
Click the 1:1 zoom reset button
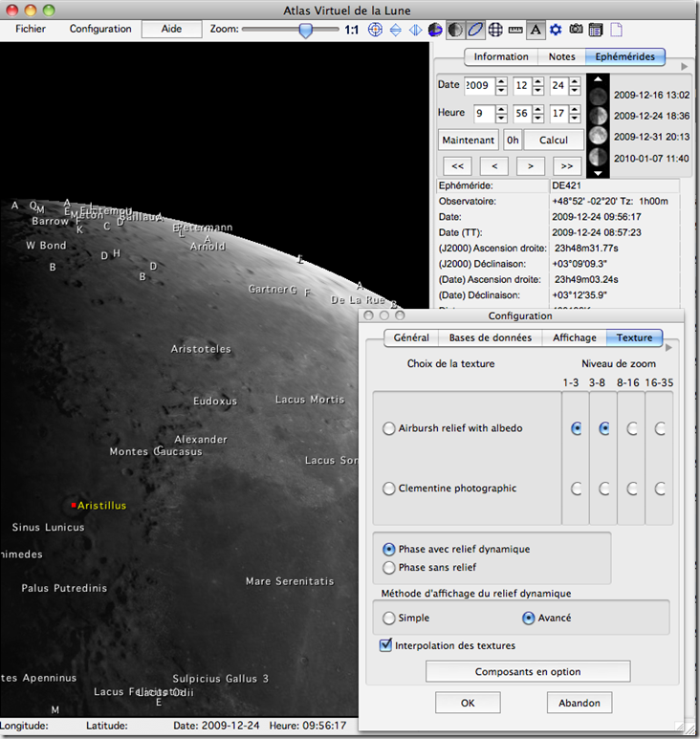click(x=351, y=30)
